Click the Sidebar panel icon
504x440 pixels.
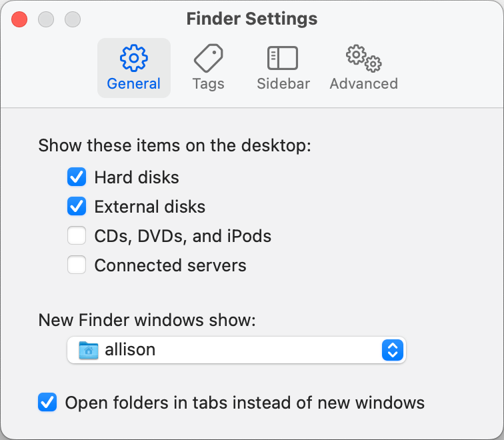(283, 59)
